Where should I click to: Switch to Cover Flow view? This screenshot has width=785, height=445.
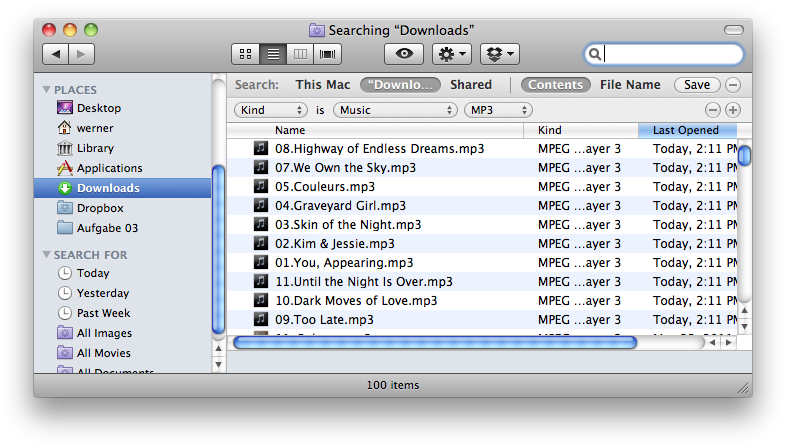[x=327, y=54]
